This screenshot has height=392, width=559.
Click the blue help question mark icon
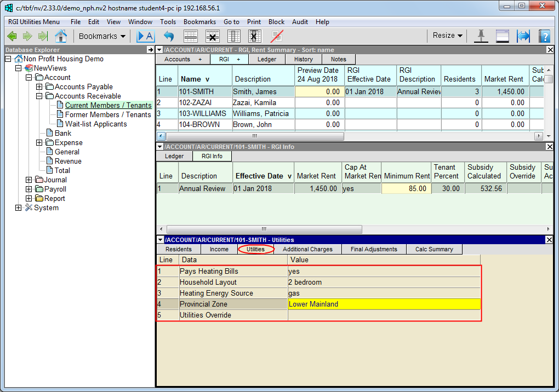coord(544,36)
